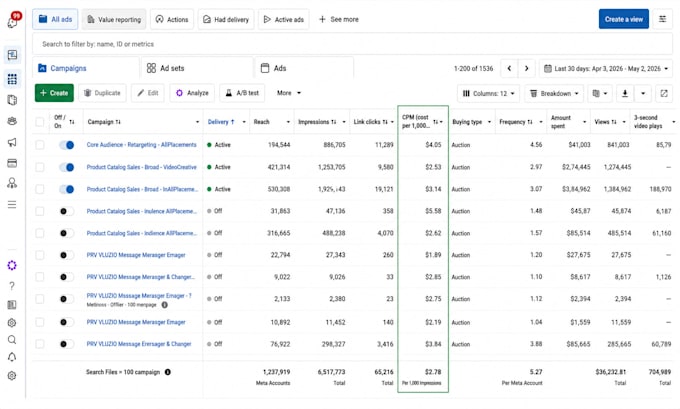Open export options dropdown arrow
The image size is (680, 409).
click(x=643, y=93)
